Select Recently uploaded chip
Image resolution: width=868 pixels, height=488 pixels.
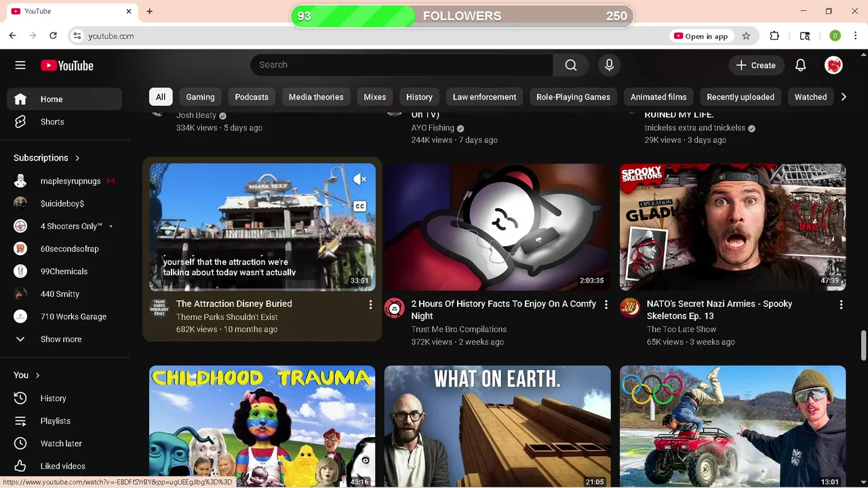(741, 97)
